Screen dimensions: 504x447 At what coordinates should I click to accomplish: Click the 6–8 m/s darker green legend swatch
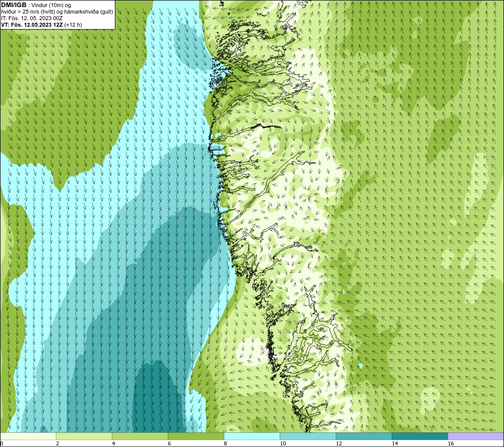coord(196,436)
